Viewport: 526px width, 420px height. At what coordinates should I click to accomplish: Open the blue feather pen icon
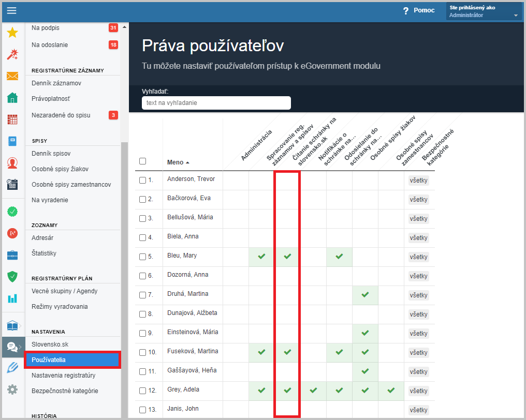(12, 368)
